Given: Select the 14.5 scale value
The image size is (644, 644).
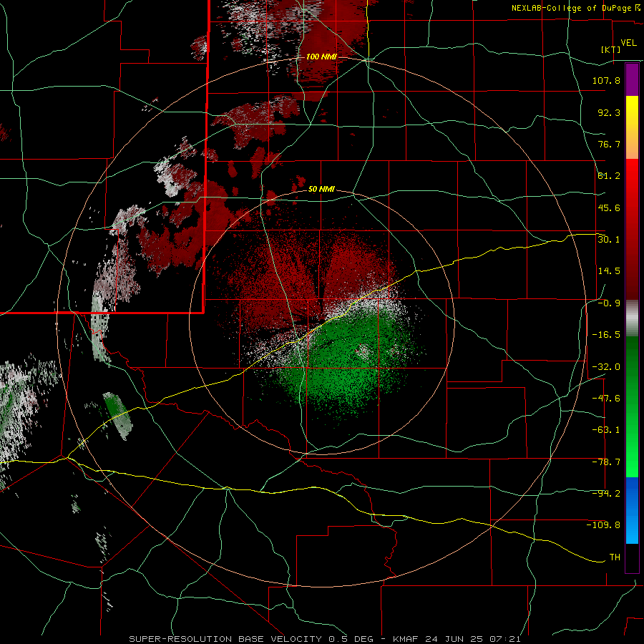Looking at the screenshot, I should click(609, 271).
